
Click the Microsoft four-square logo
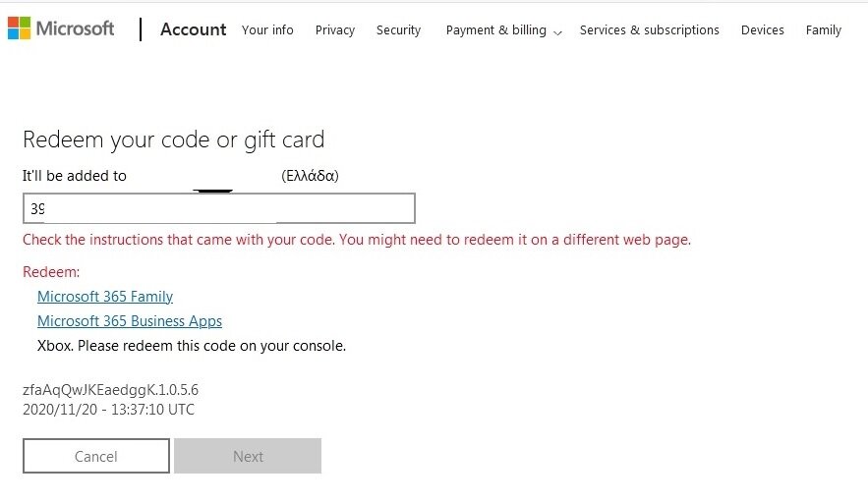[x=19, y=28]
